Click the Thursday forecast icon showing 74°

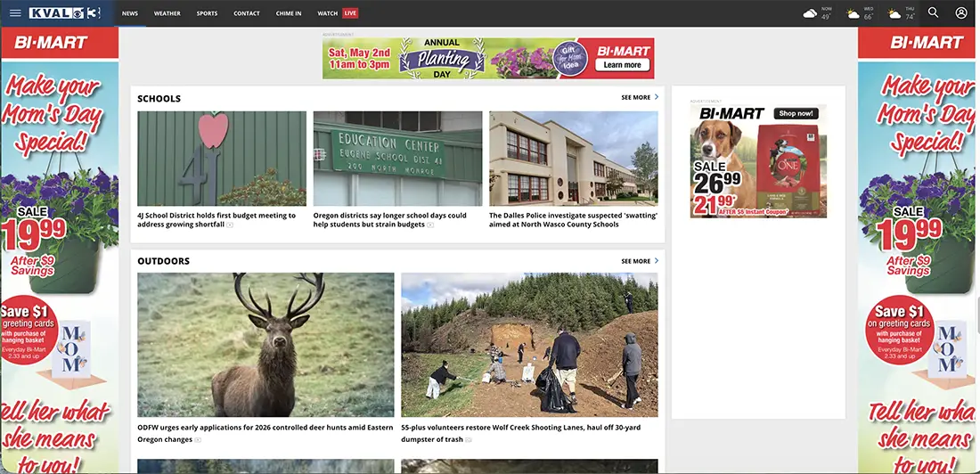coord(894,13)
